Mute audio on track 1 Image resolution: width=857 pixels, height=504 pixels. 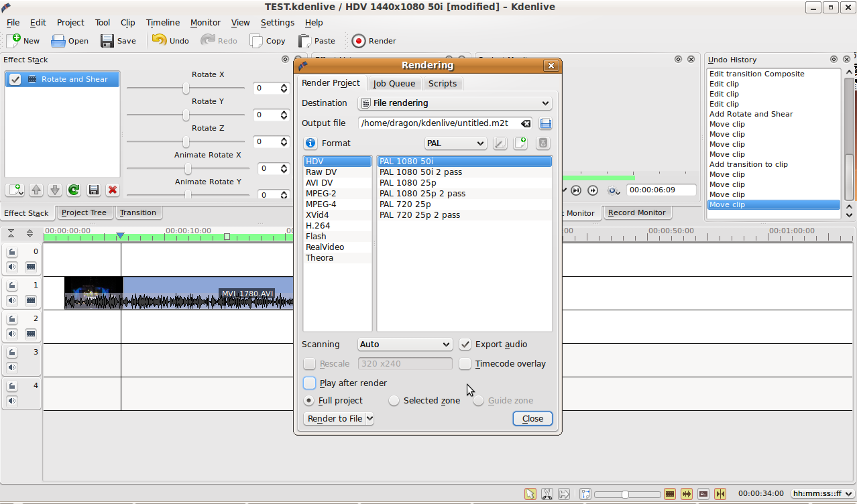click(12, 300)
